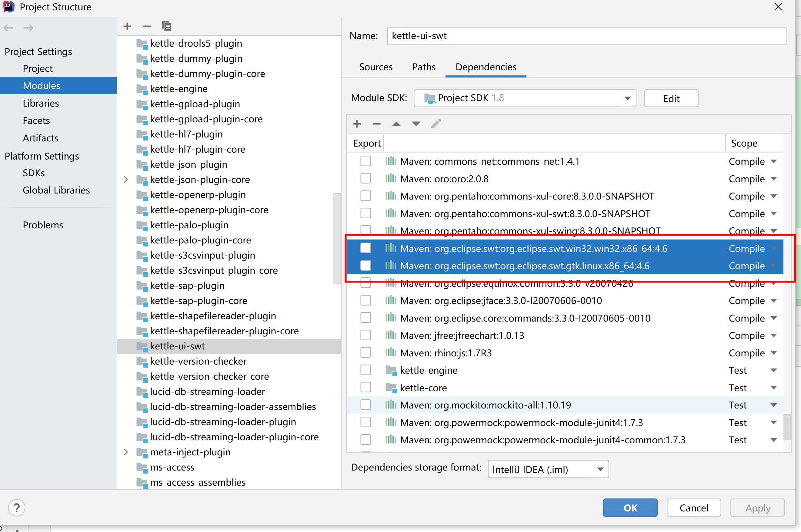This screenshot has width=801, height=532.
Task: Click the library icon of rhino:js:1.7R3
Action: tap(391, 352)
